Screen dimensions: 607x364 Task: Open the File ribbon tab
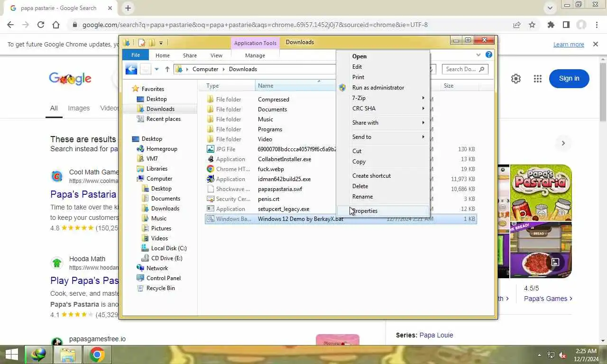136,55
